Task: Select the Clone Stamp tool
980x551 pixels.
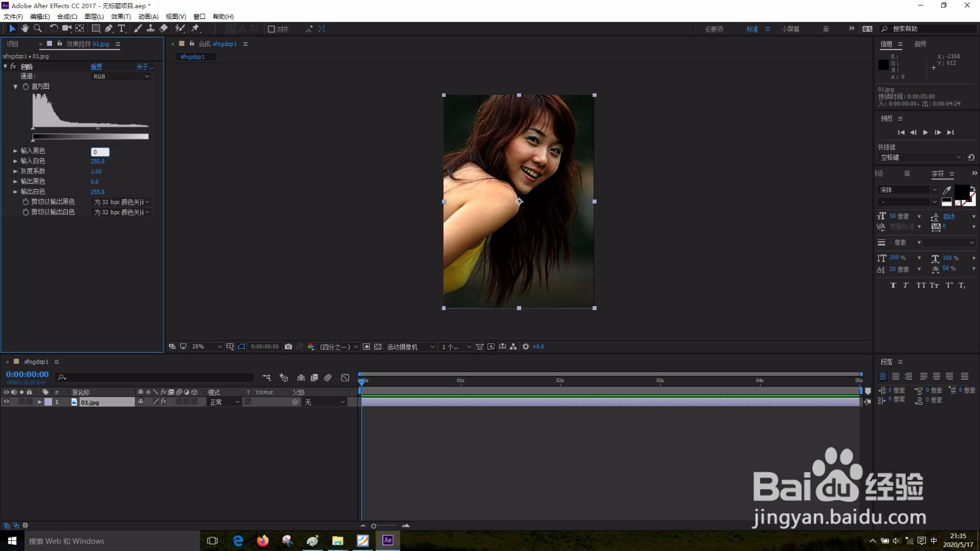Action: pyautogui.click(x=151, y=29)
